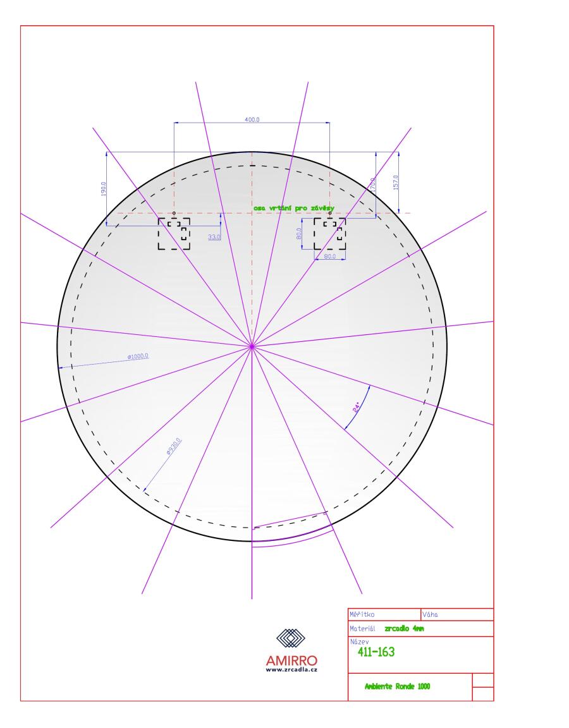Click the ø930.0 diameter label
The height and width of the screenshot is (728, 569).
pos(173,447)
